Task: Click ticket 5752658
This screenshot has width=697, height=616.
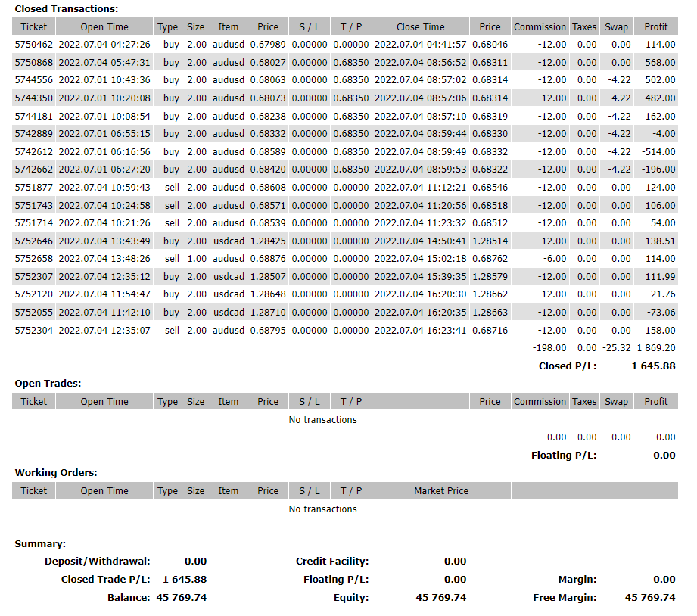Action: [34, 259]
